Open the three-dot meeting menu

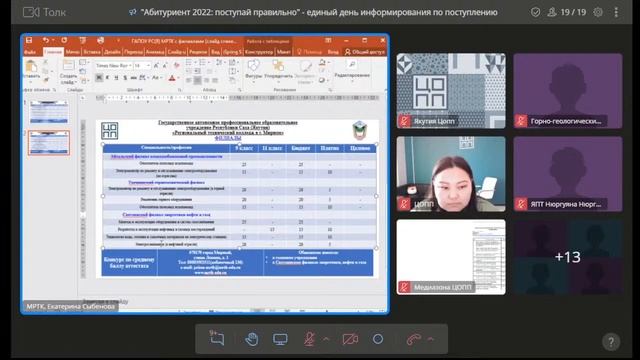tap(616, 12)
